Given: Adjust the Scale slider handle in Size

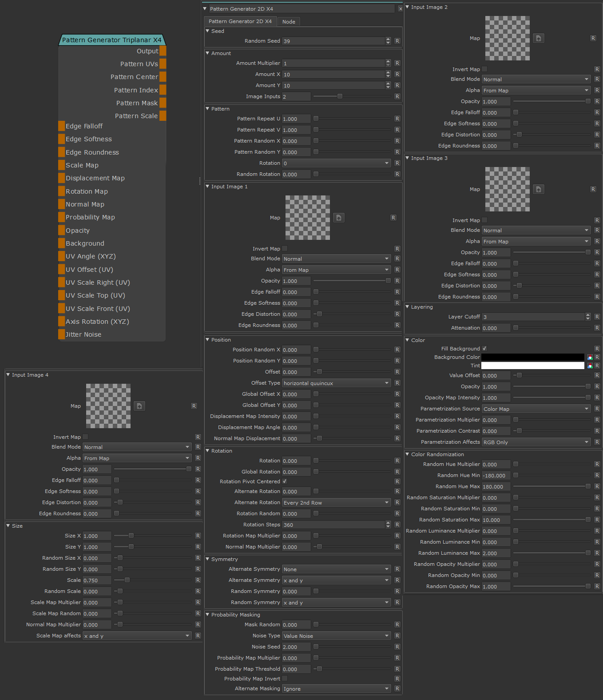Looking at the screenshot, I should point(127,580).
